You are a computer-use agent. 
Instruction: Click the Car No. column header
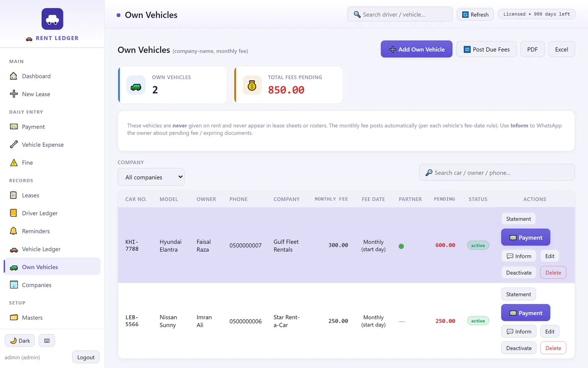[136, 199]
